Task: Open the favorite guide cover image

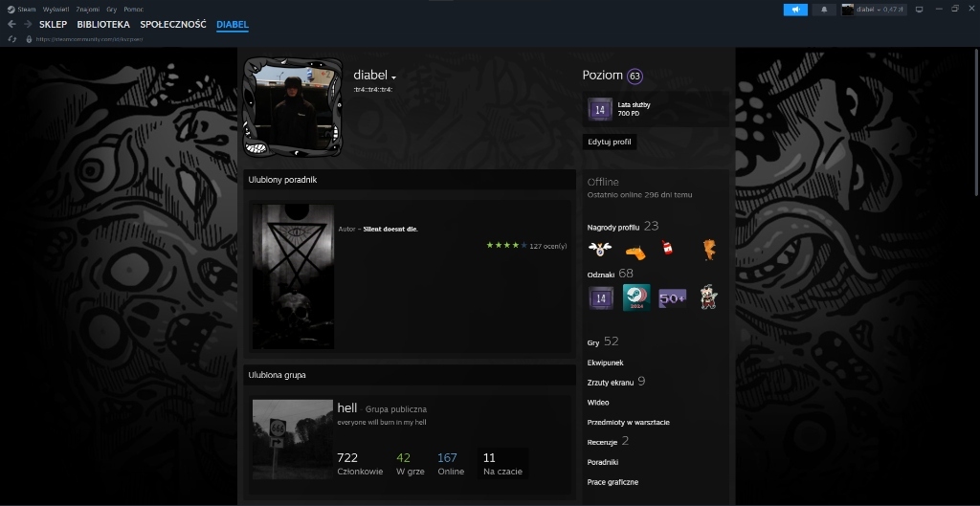Action: (x=293, y=276)
